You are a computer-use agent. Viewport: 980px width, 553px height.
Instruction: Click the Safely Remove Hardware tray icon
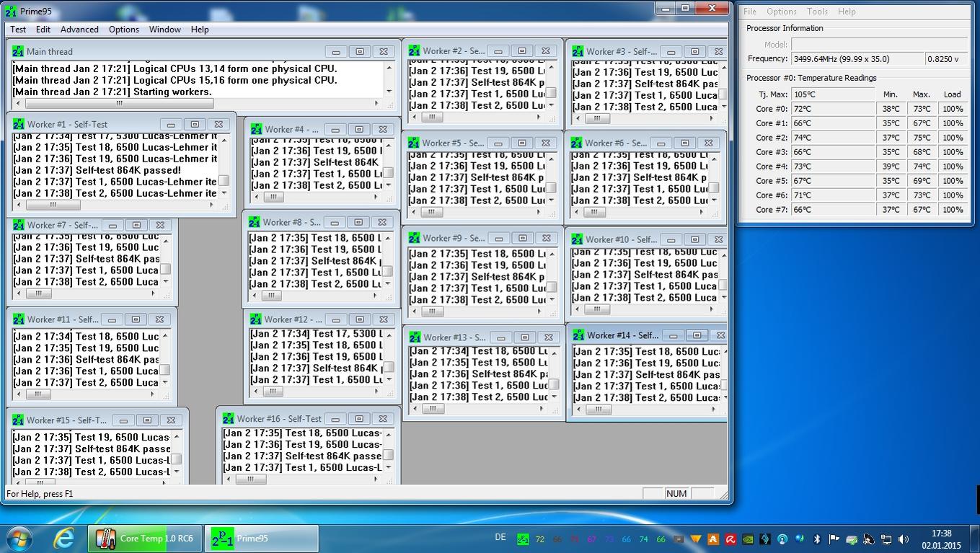point(852,539)
